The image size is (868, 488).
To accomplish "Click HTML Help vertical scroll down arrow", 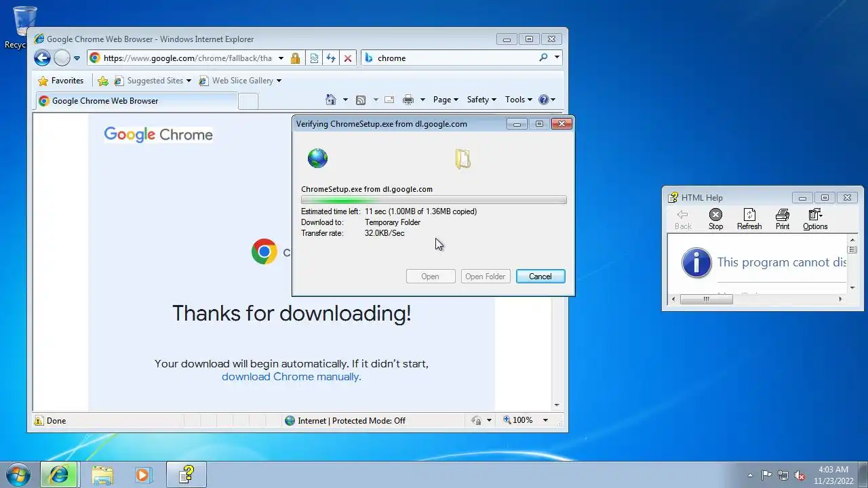I will (852, 288).
